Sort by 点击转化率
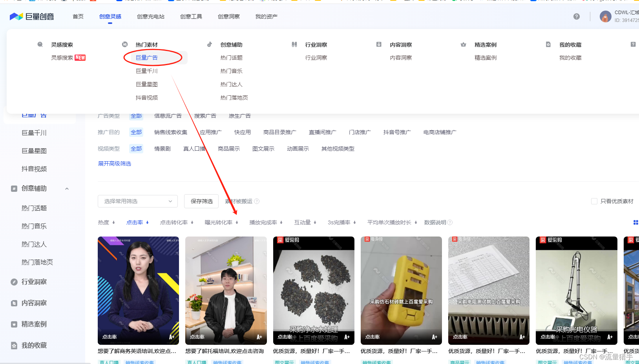 tap(177, 222)
